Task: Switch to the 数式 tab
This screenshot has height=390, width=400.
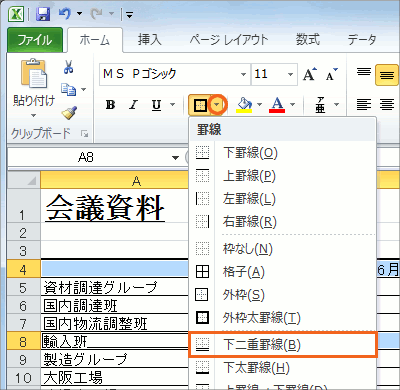Action: pos(308,40)
